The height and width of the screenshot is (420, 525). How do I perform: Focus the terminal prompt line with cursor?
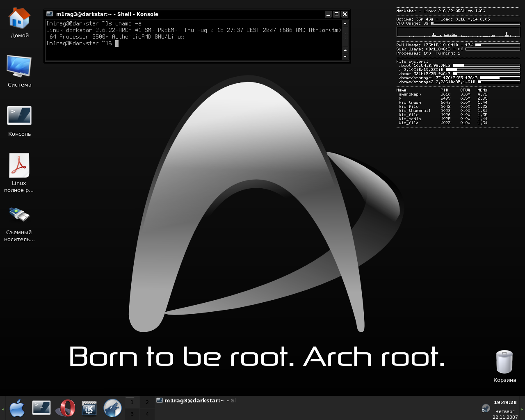[82, 43]
